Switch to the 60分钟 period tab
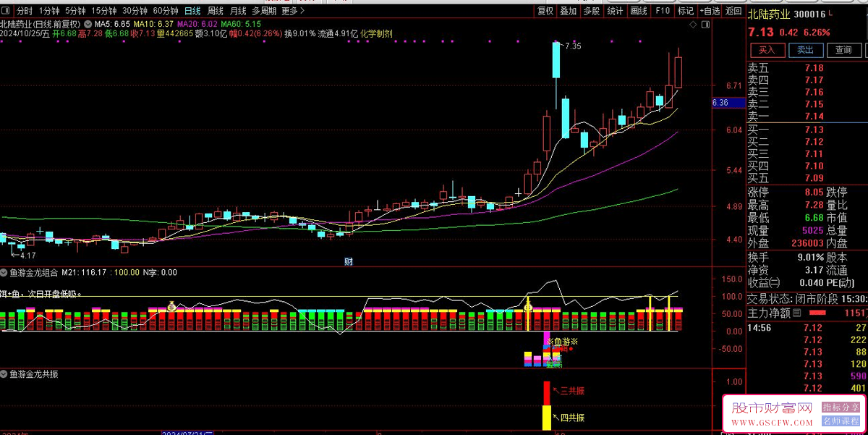Viewport: 868px width, 435px height. 163,11
